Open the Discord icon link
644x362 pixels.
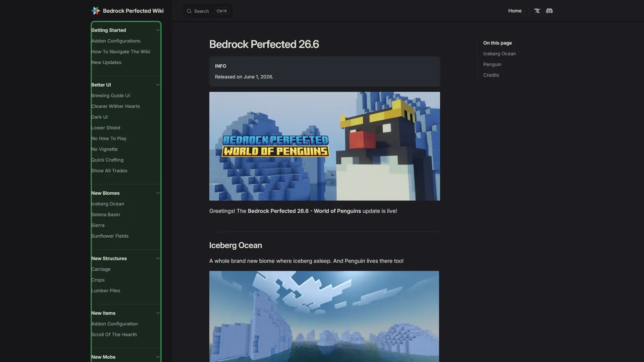(549, 11)
